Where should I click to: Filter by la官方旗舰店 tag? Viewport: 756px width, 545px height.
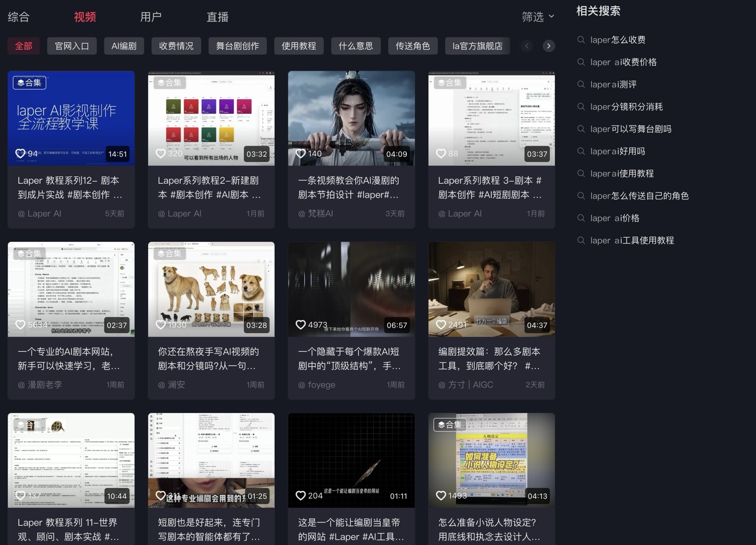click(x=477, y=46)
